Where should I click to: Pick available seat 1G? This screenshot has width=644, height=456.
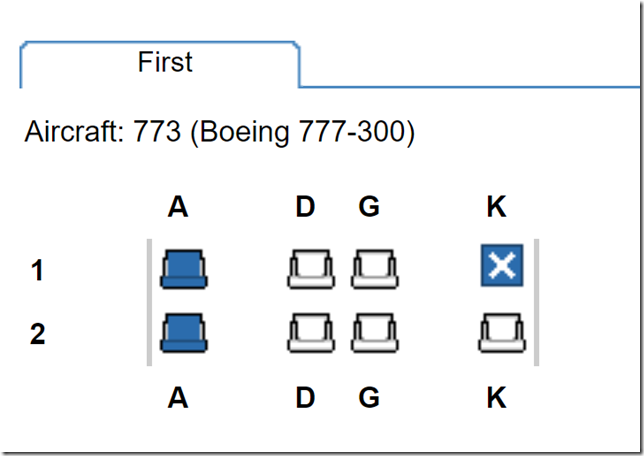[x=375, y=269]
